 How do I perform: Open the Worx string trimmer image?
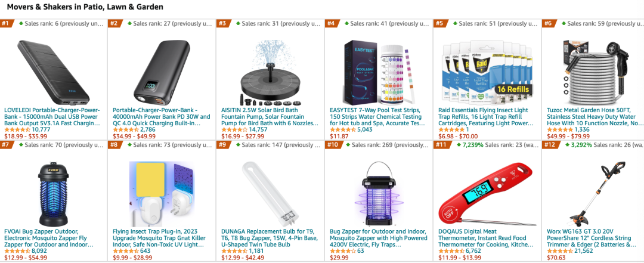[595, 193]
